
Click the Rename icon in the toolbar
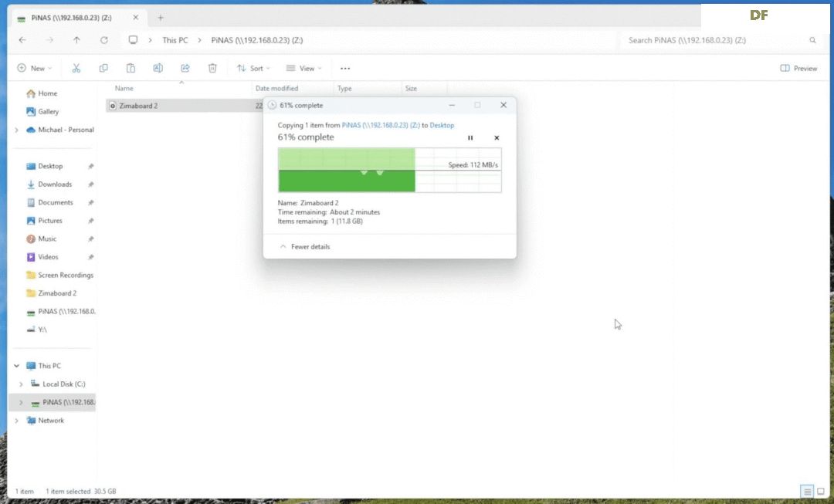pyautogui.click(x=158, y=68)
